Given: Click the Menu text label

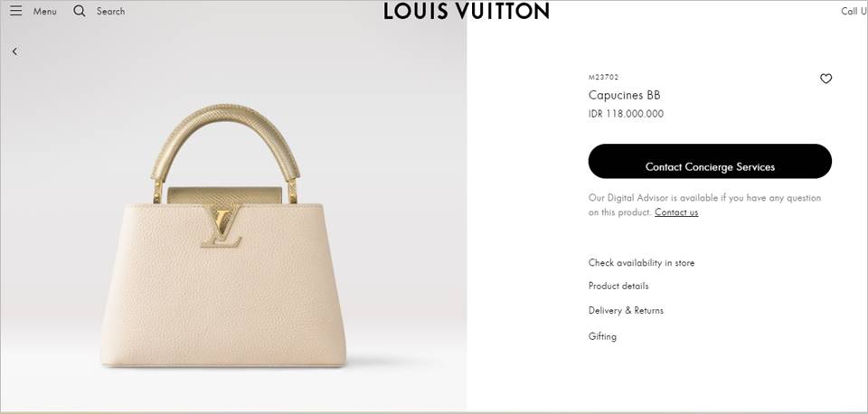Looking at the screenshot, I should tap(45, 11).
